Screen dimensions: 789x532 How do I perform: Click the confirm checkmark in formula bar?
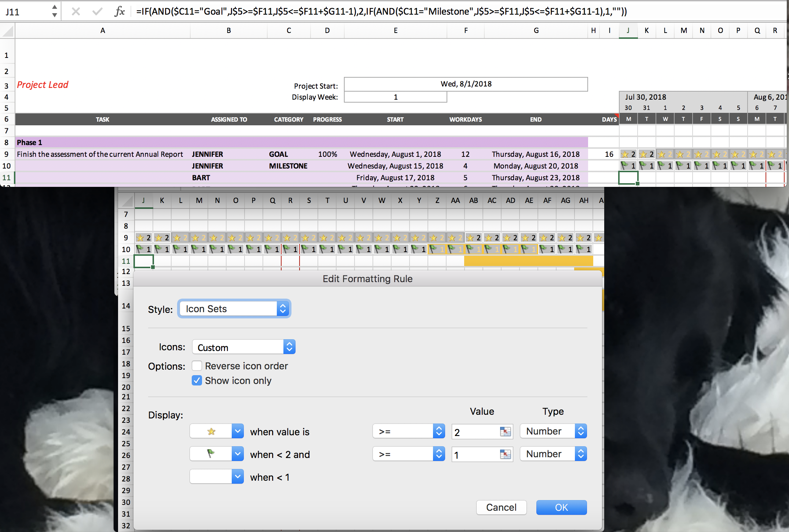coord(97,11)
